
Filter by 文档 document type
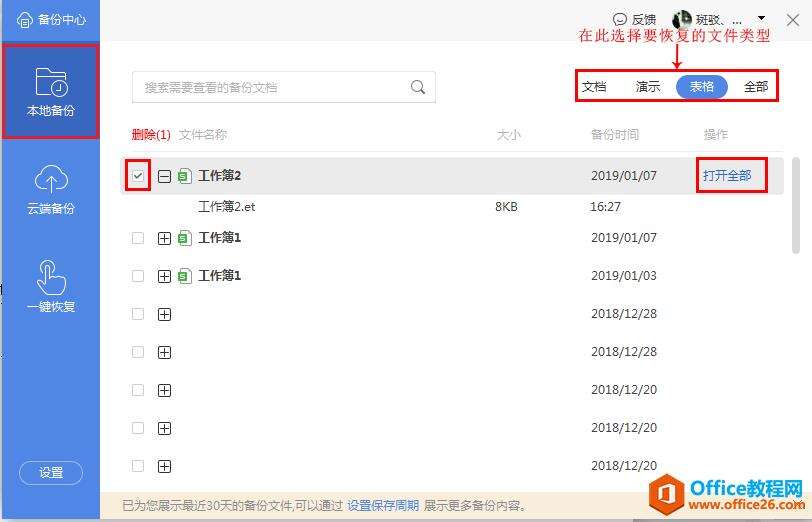click(x=594, y=86)
